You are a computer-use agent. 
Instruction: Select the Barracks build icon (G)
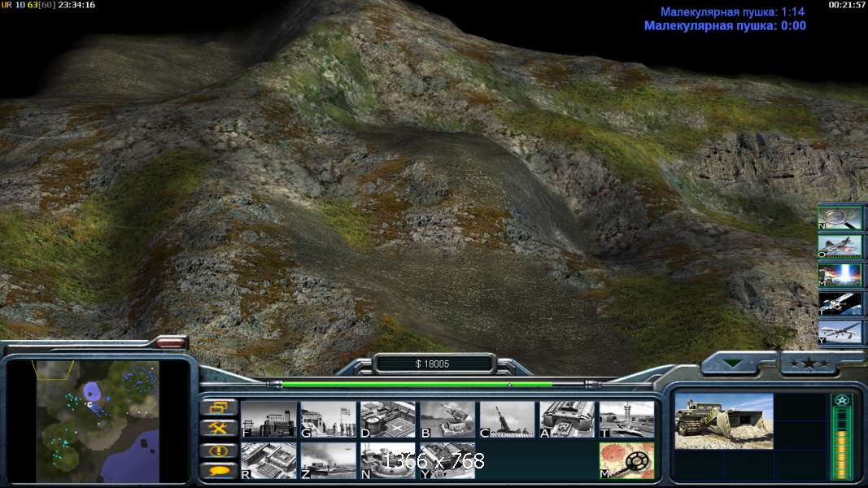pos(328,419)
